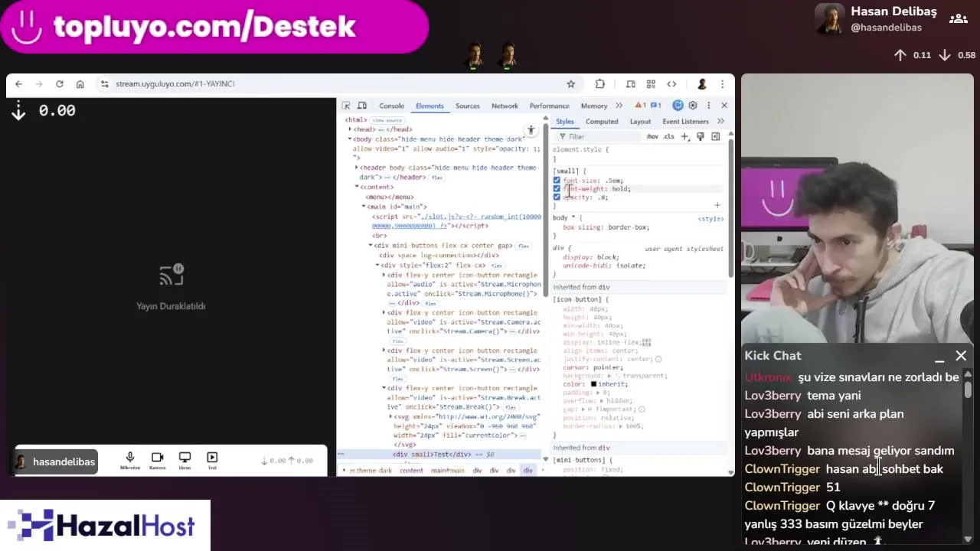Click the view-source badge next to html
The image size is (980, 551).
[387, 120]
